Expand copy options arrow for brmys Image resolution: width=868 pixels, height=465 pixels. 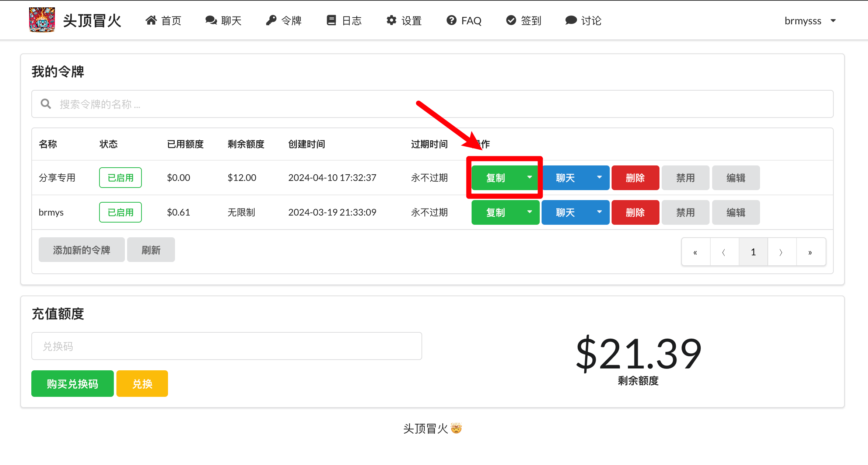click(529, 212)
